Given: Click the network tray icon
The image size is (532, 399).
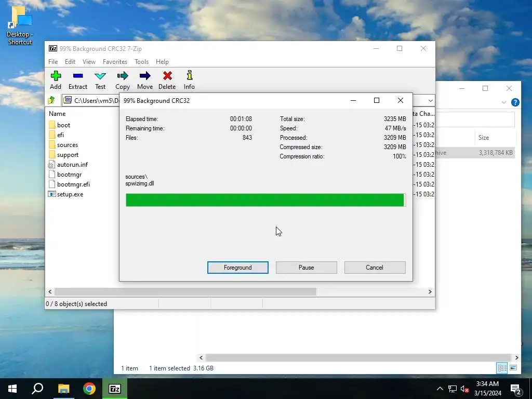Looking at the screenshot, I should pos(453,389).
